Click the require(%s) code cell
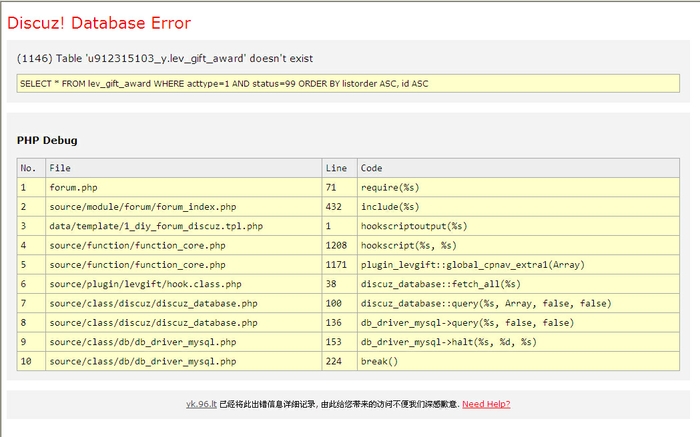 click(x=518, y=187)
